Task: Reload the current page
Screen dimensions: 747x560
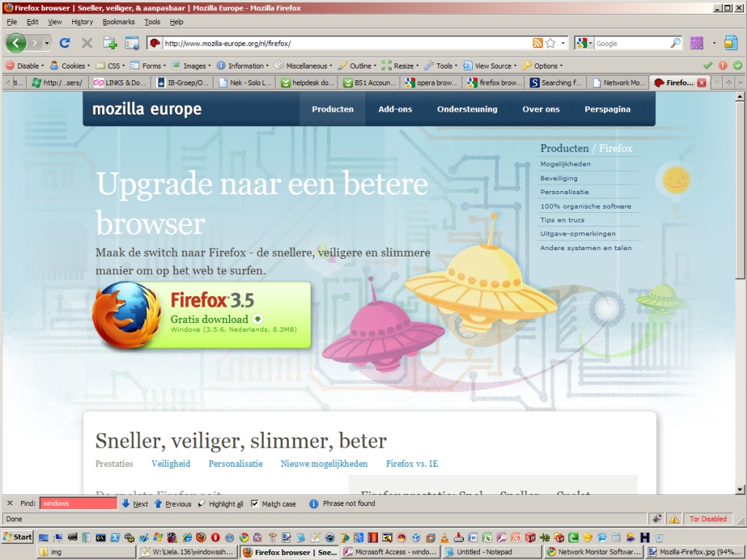Action: [x=65, y=43]
